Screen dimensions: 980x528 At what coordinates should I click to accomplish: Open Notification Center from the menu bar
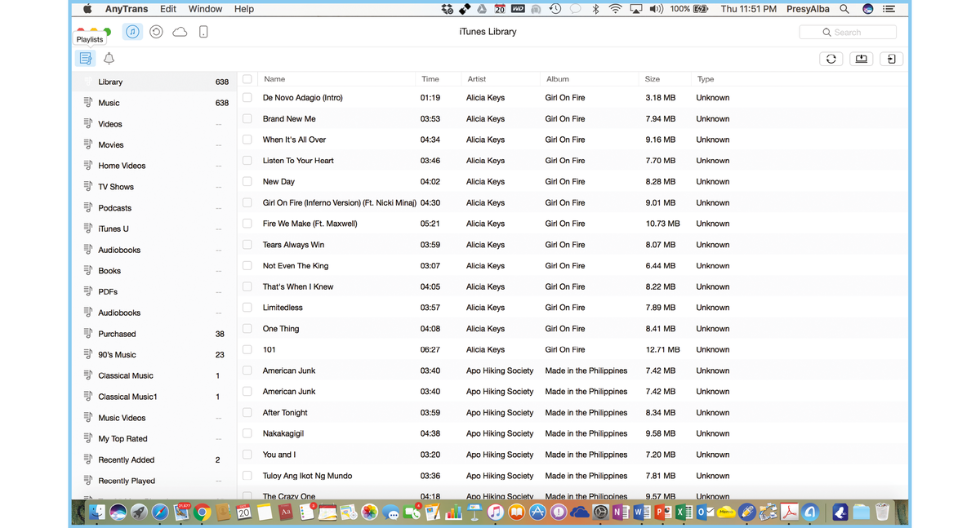889,9
